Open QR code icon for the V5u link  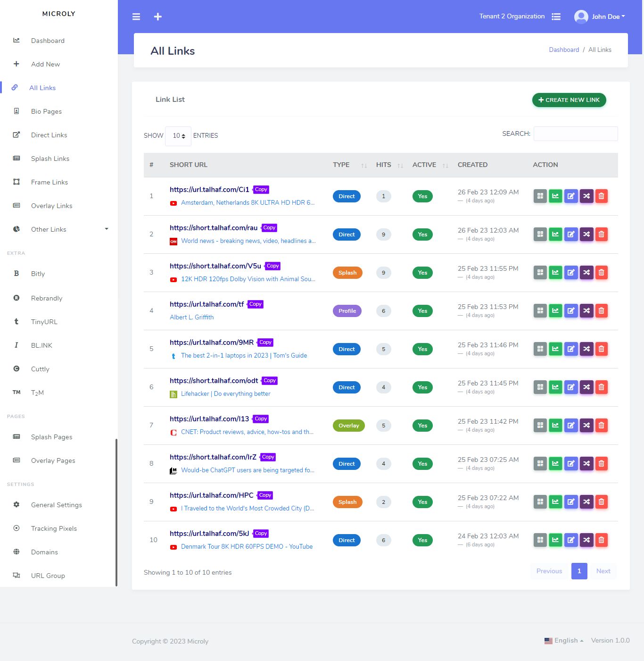(540, 273)
